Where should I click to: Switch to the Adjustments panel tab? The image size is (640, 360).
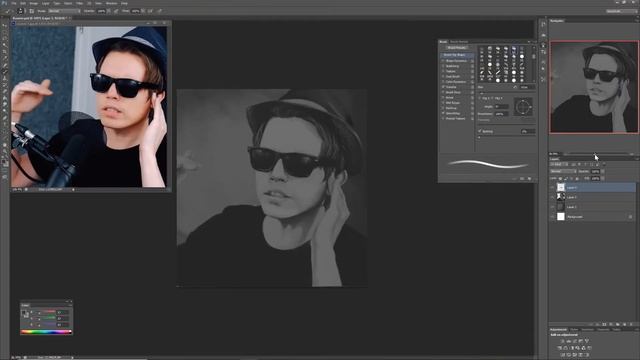[558, 329]
